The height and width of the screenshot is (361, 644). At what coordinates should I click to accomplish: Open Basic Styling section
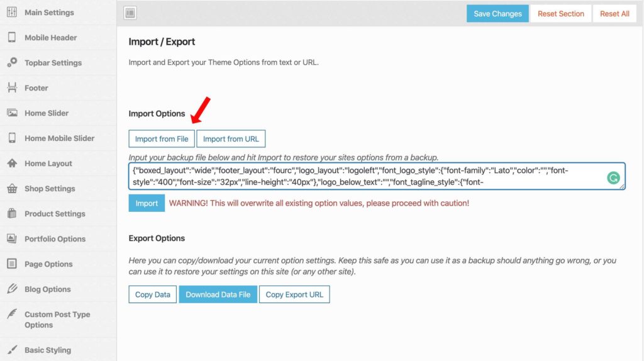click(58, 350)
